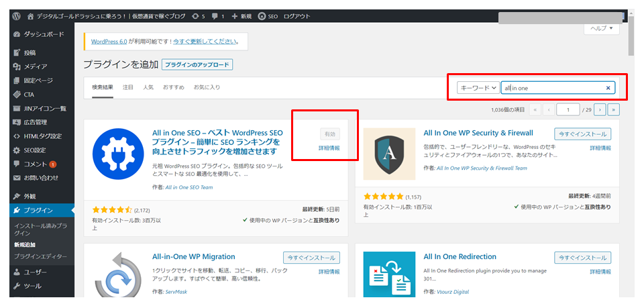Install All In One WP Security & Firewall
The width and height of the screenshot is (644, 306).
click(583, 134)
